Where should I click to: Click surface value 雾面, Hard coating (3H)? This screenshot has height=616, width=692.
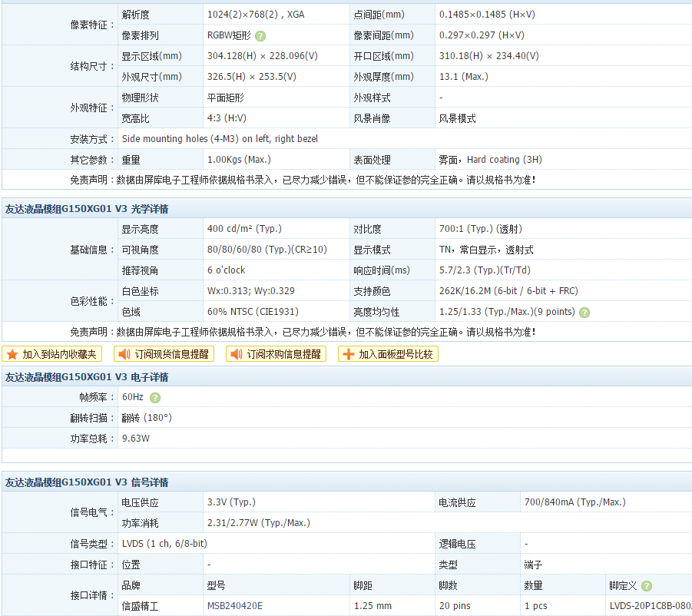[490, 160]
